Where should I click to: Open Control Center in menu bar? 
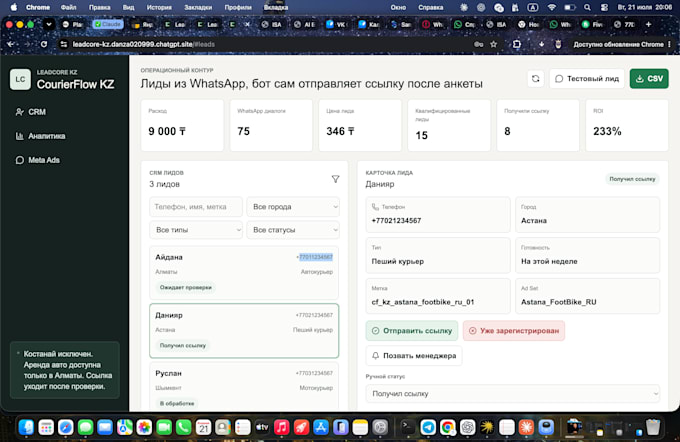tap(604, 7)
